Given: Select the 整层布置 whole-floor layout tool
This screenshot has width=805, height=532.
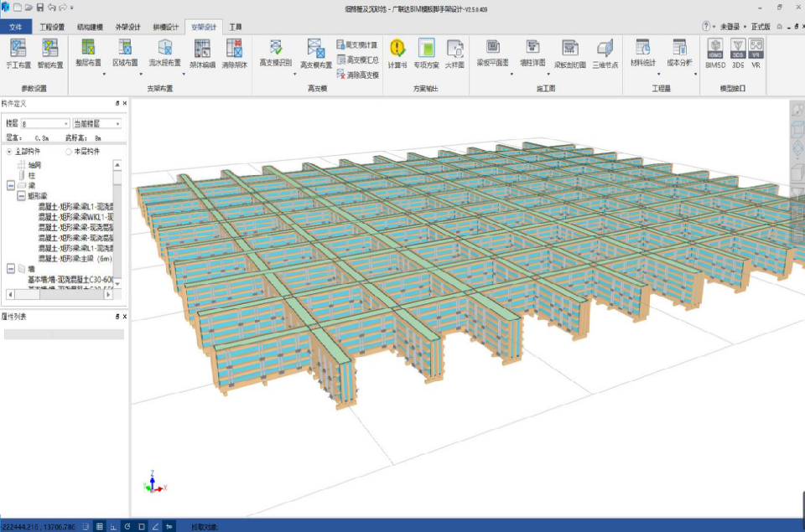Looking at the screenshot, I should [88, 52].
